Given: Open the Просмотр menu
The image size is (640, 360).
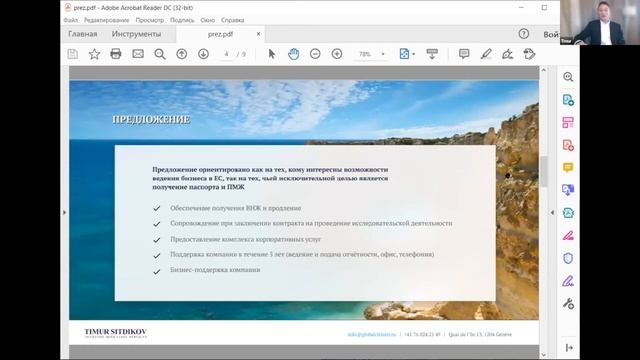Looking at the screenshot, I should point(150,20).
